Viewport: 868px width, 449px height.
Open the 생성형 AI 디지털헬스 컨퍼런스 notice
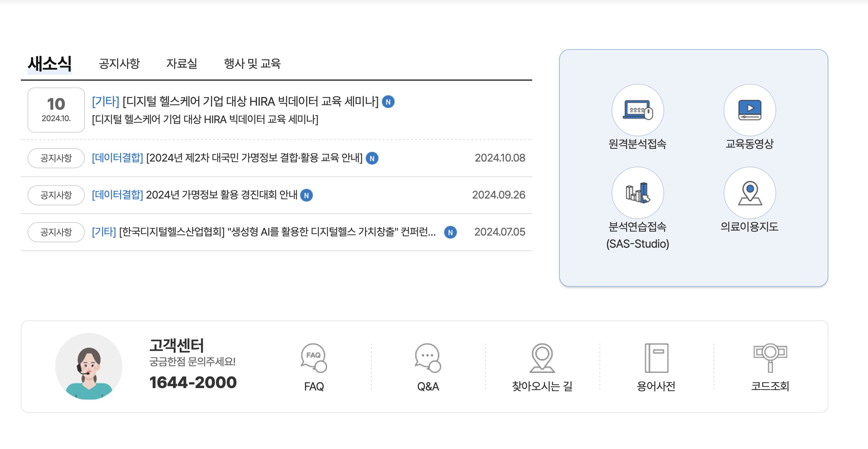coord(277,232)
